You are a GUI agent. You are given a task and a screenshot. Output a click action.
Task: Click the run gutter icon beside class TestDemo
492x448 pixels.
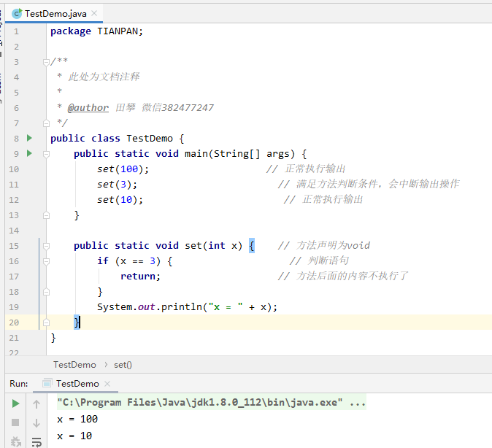point(29,138)
